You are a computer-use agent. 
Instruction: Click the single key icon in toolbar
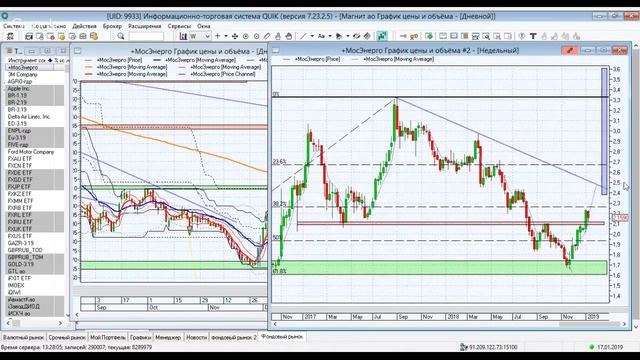[403, 36]
